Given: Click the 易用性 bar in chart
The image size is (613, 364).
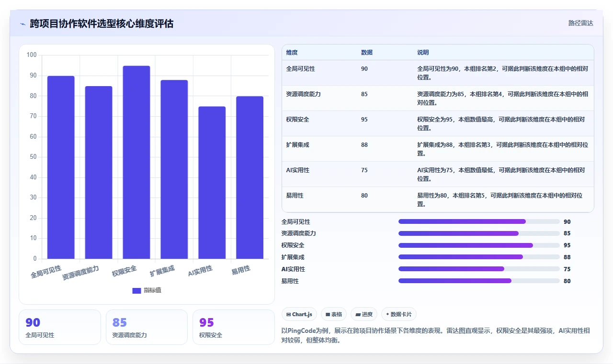Looking at the screenshot, I should point(250,177).
